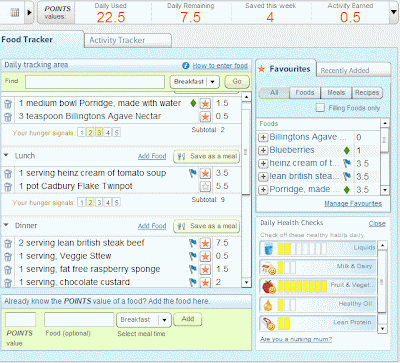This screenshot has width=400, height=363.
Task: Open Are you a nursing mum link
Action: pyautogui.click(x=296, y=339)
